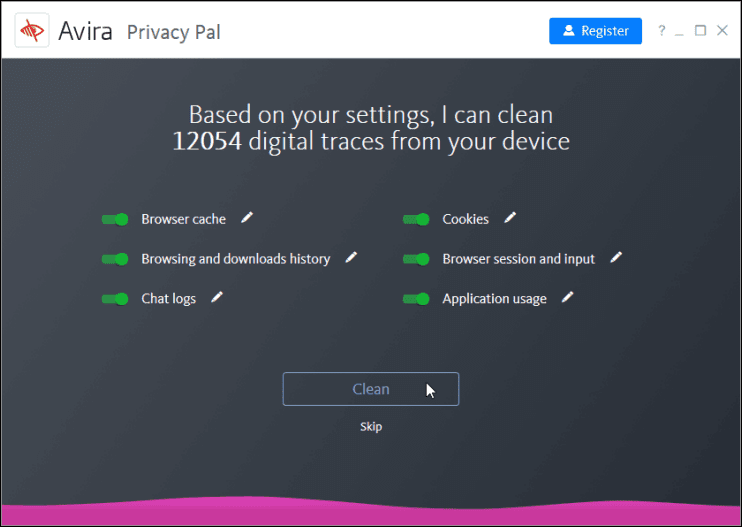The width and height of the screenshot is (742, 527).
Task: Click the Skip link
Action: 371,427
